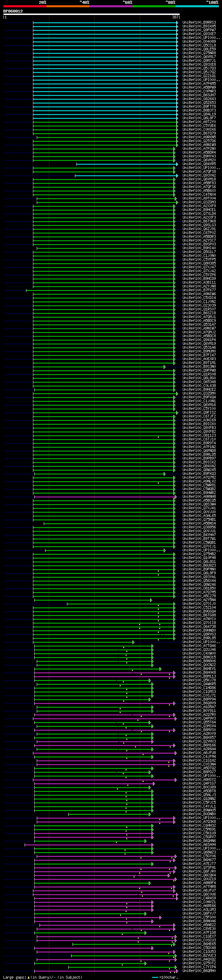Select the UniRef100_Q93XE8 label
222x980 pixels.
[x=199, y=64]
